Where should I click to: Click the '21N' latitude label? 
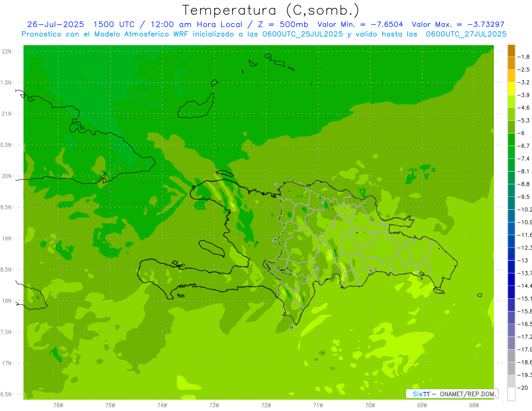click(7, 114)
